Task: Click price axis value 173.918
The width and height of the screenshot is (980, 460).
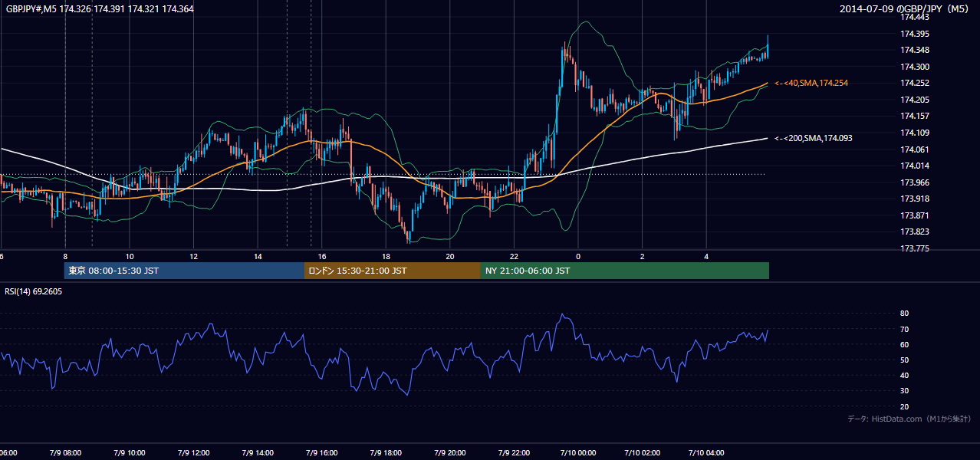Action: [915, 199]
